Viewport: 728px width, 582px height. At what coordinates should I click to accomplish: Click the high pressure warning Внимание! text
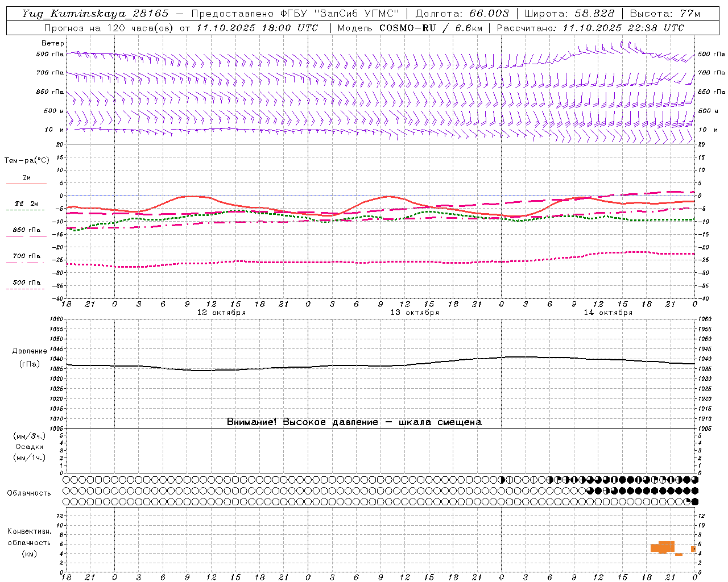tap(354, 422)
